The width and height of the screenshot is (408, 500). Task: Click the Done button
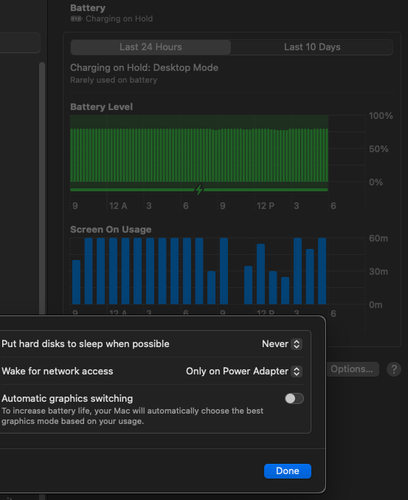click(x=288, y=471)
